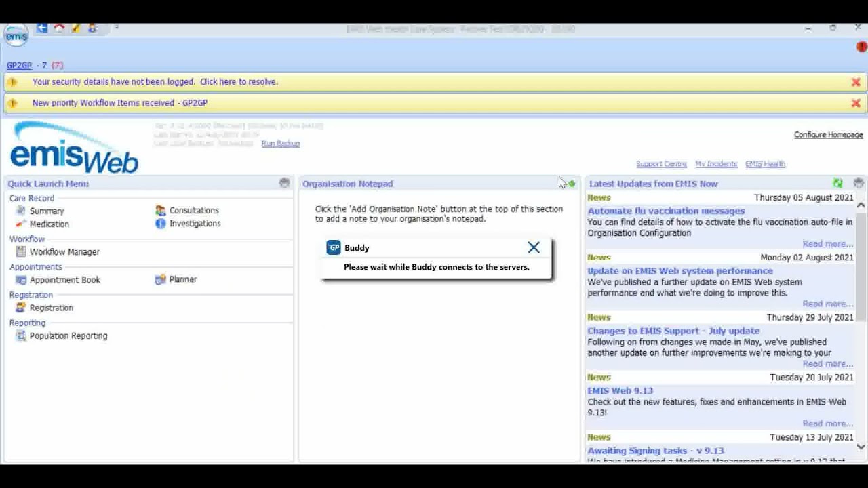Click the warning icon beside Workflow Items notice
Viewport: 868px width, 488px height.
click(x=12, y=103)
